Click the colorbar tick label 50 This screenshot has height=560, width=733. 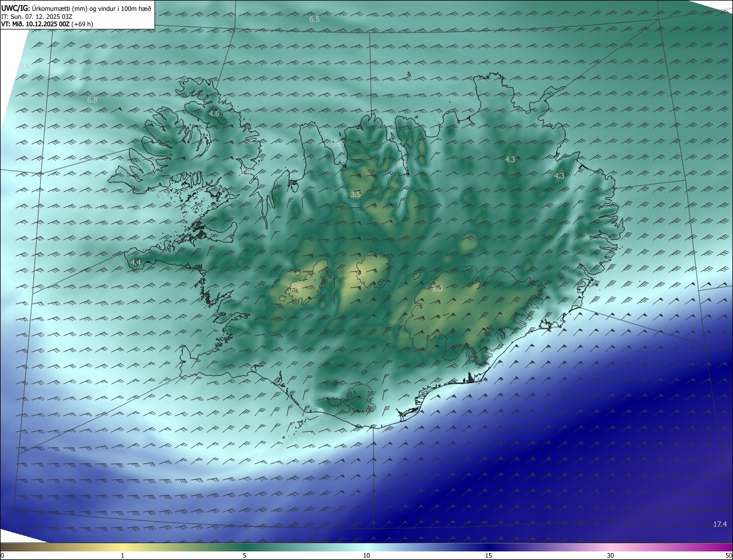click(728, 555)
